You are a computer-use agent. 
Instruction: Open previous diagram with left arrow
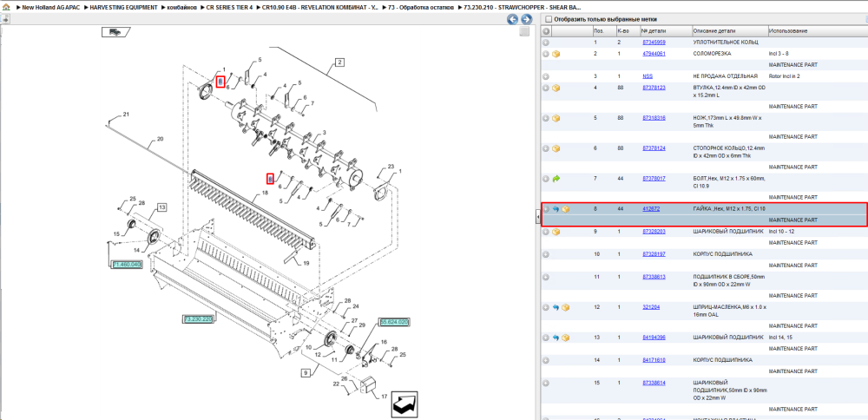click(x=513, y=19)
